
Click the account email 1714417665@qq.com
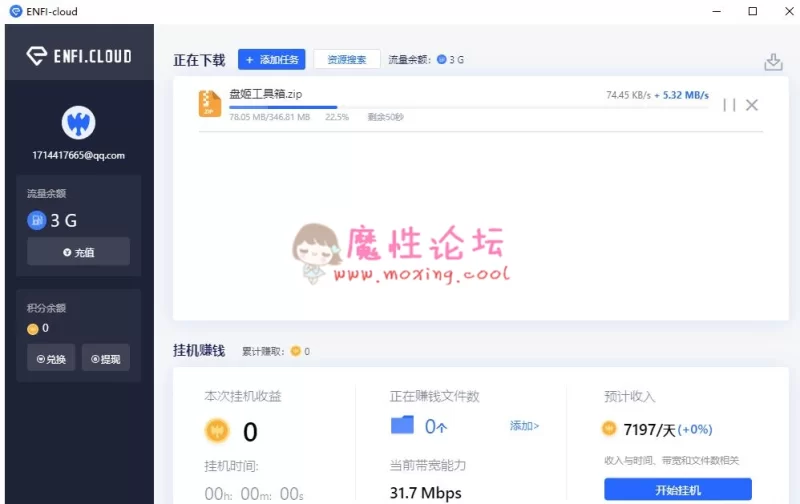point(79,155)
